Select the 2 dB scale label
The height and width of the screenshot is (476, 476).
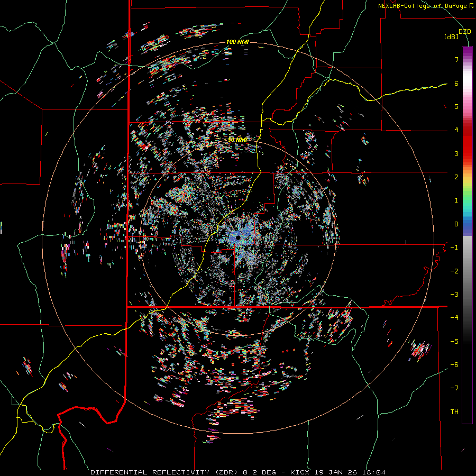tap(456, 177)
